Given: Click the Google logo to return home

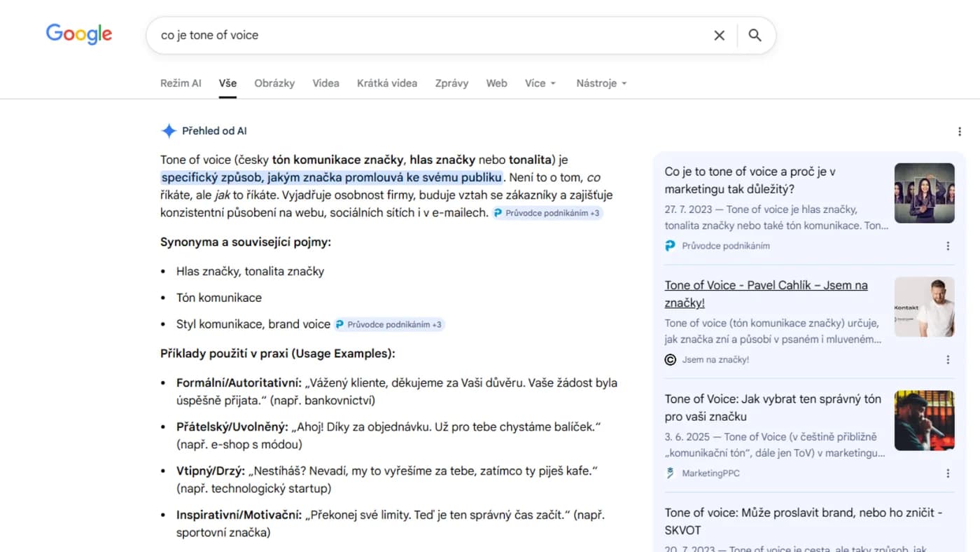Looking at the screenshot, I should (x=78, y=34).
